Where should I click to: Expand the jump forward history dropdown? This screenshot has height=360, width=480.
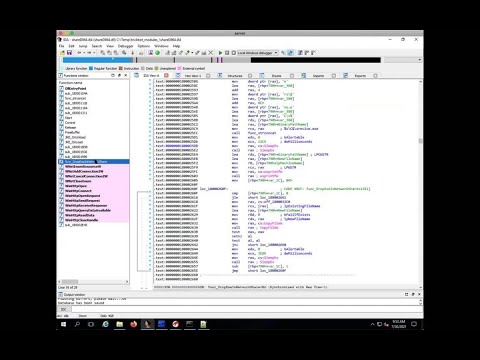(94, 53)
